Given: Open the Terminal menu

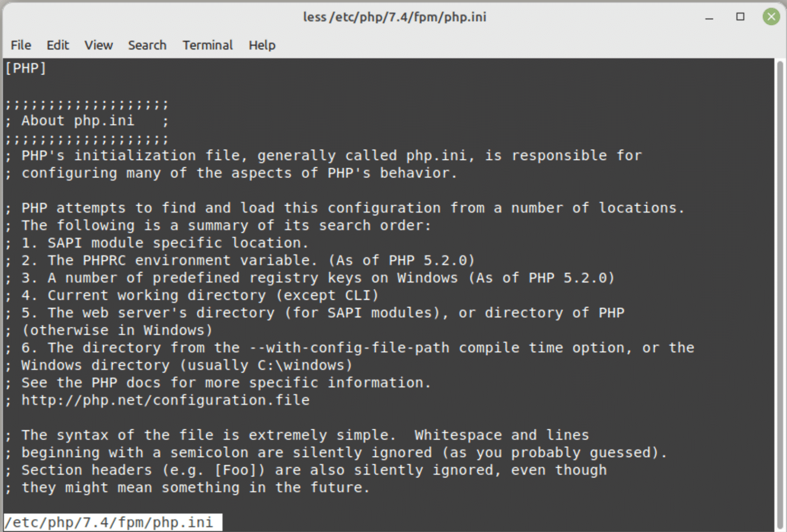Looking at the screenshot, I should click(207, 45).
